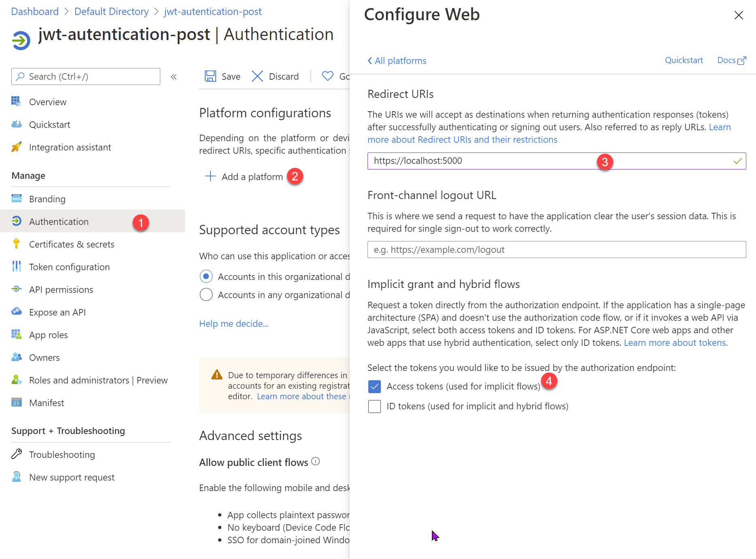Screen dimensions: 756x559
Task: Click Save button label
Action: (x=231, y=76)
